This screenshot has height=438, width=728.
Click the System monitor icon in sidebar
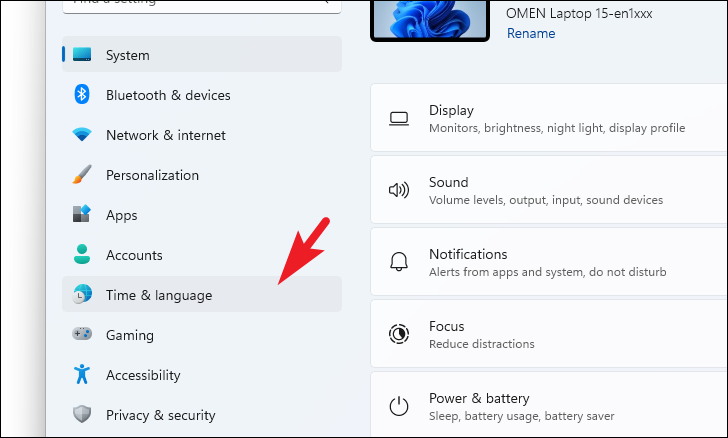(x=82, y=54)
